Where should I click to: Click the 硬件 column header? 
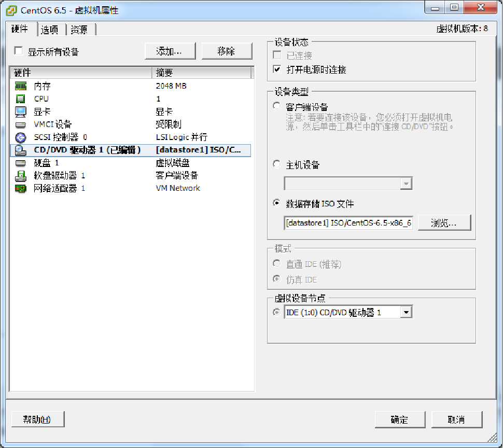coord(80,73)
